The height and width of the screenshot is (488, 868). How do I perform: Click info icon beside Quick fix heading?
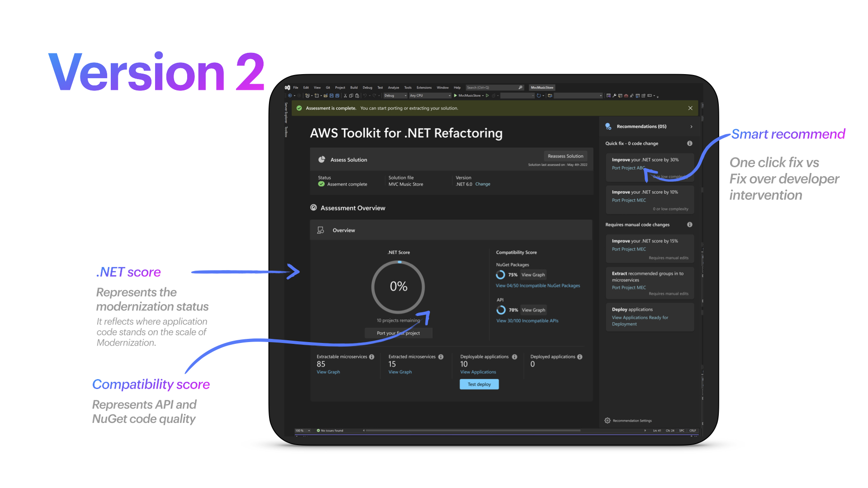[689, 143]
